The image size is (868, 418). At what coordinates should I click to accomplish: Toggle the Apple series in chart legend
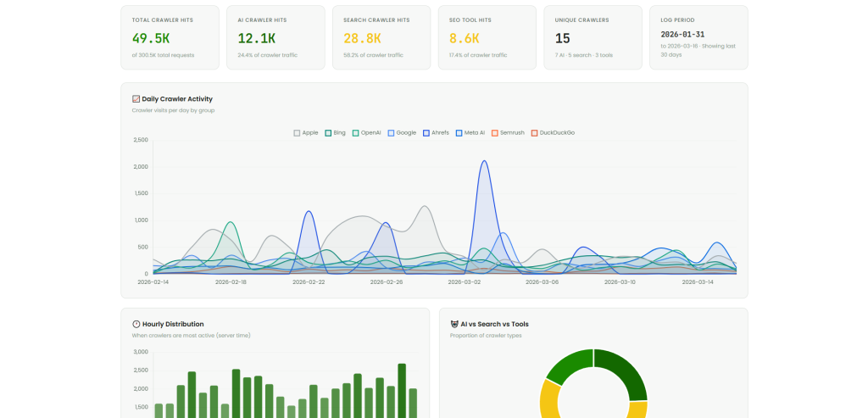[x=305, y=133]
